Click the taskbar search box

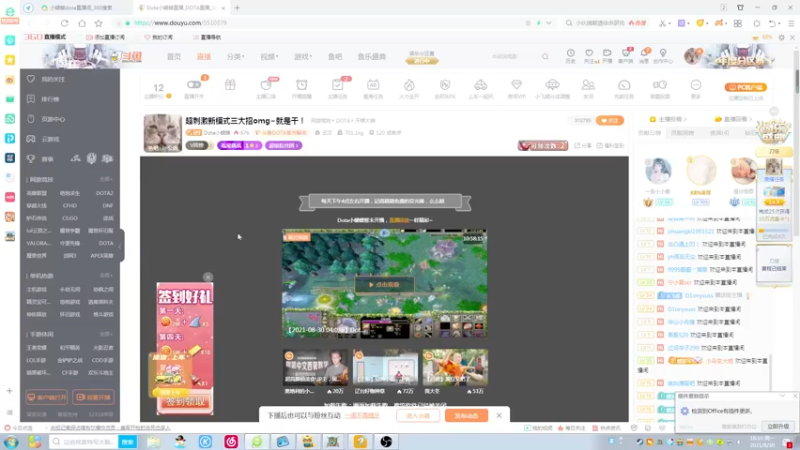click(x=85, y=442)
